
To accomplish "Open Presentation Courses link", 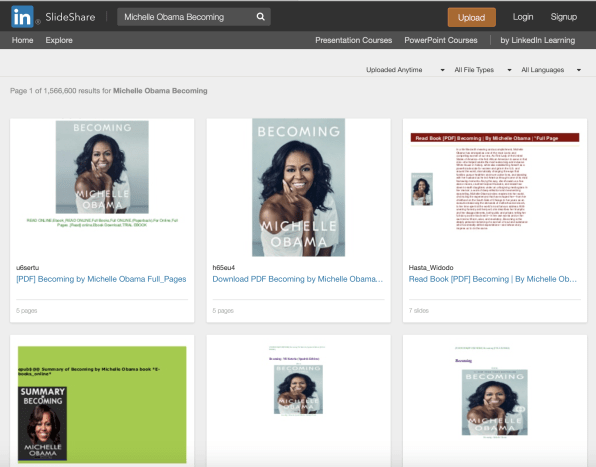I will (x=353, y=40).
